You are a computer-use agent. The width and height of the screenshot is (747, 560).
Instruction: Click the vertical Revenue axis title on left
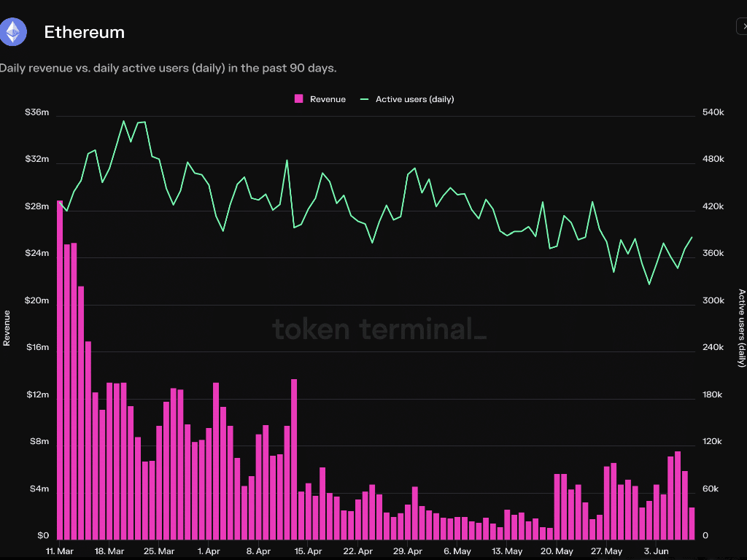[7, 327]
